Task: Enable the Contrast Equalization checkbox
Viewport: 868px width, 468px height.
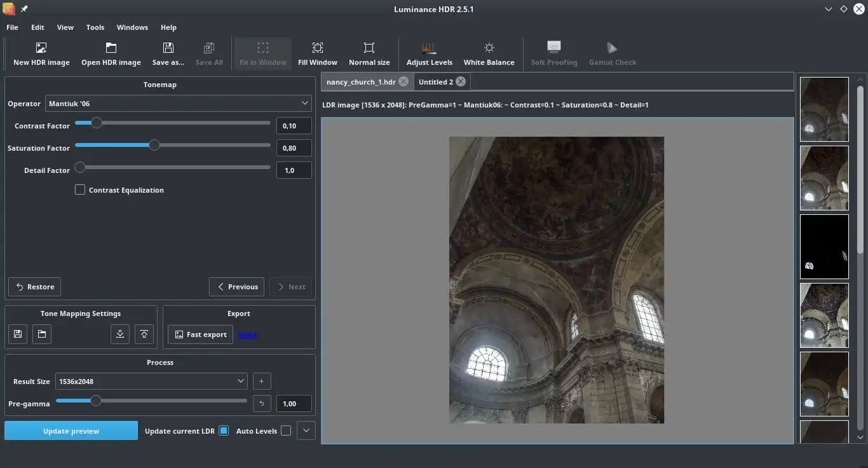Action: tap(80, 189)
